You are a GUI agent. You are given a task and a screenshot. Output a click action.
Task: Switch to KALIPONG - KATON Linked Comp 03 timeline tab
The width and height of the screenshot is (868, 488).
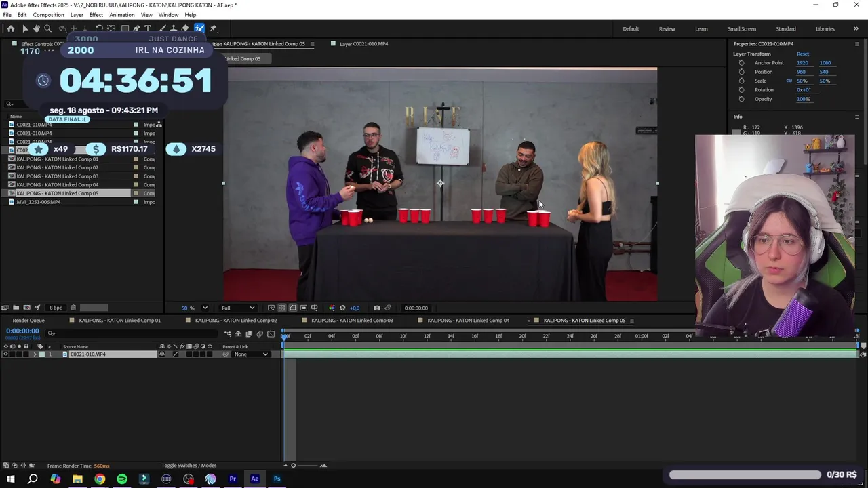(352, 321)
